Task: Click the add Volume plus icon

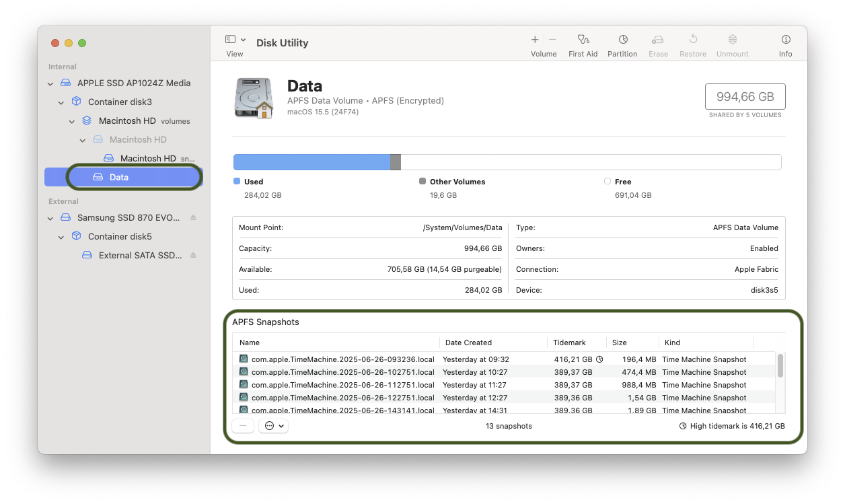Action: coord(535,40)
